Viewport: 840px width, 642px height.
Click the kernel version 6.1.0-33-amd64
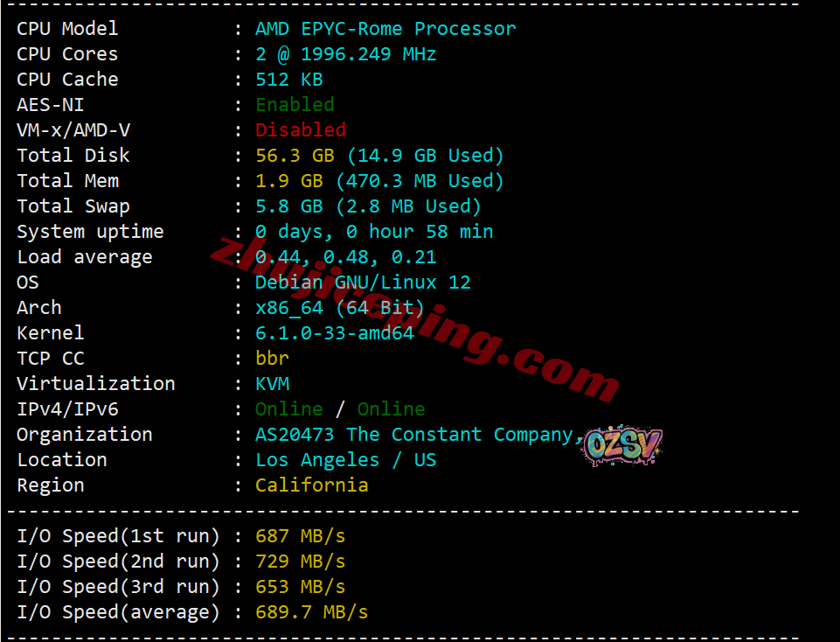[x=335, y=333]
